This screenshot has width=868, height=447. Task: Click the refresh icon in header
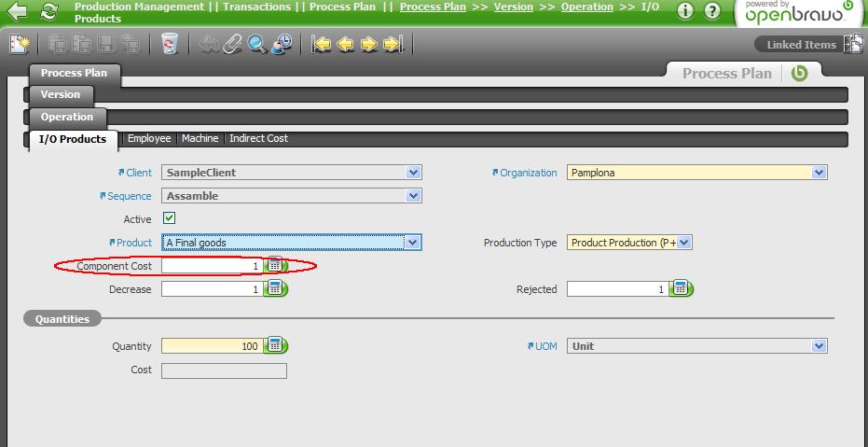click(x=49, y=12)
